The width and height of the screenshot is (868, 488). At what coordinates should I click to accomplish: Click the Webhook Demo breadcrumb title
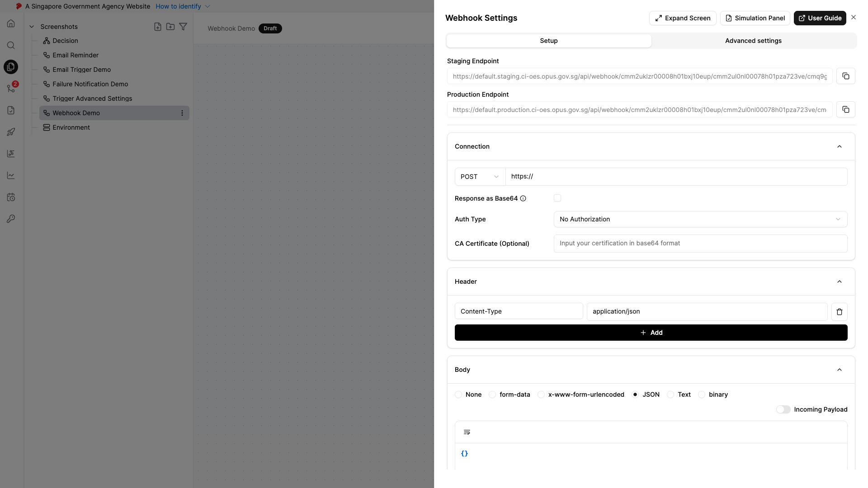click(x=231, y=28)
